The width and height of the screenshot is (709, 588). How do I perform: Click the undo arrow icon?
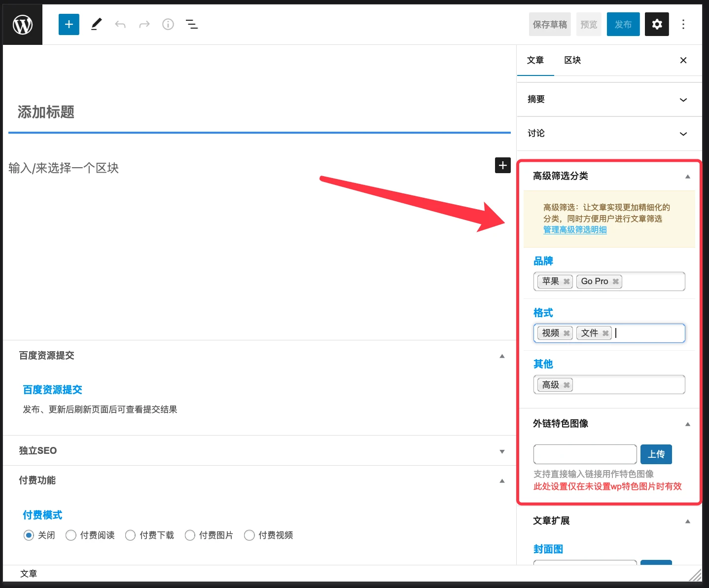[120, 24]
